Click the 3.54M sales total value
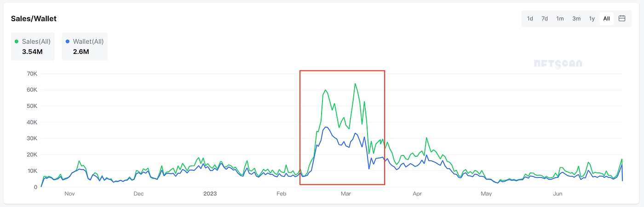The height and width of the screenshot is (207, 644). click(x=32, y=52)
